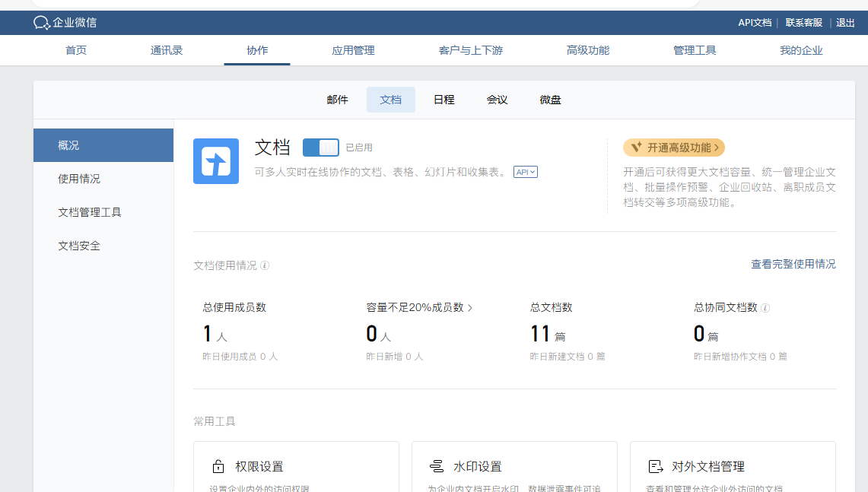The image size is (868, 492).
Task: Open 查看完整使用情况 link
Action: click(793, 263)
